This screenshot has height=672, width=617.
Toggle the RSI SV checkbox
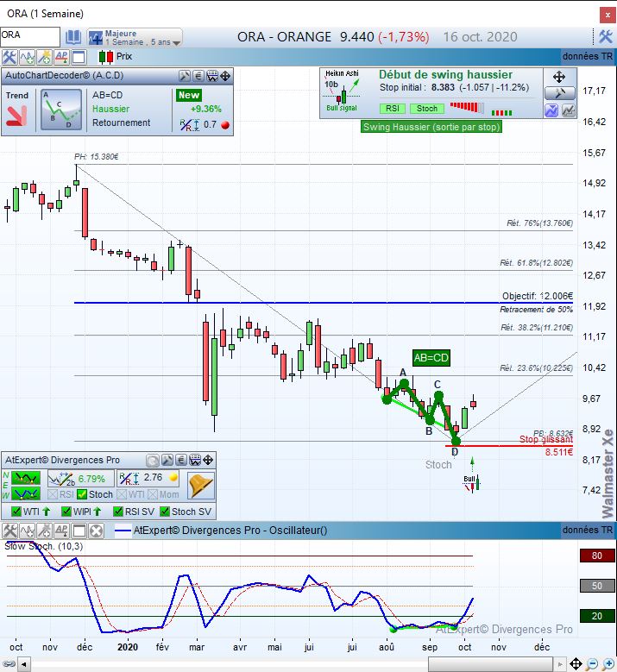tap(118, 512)
